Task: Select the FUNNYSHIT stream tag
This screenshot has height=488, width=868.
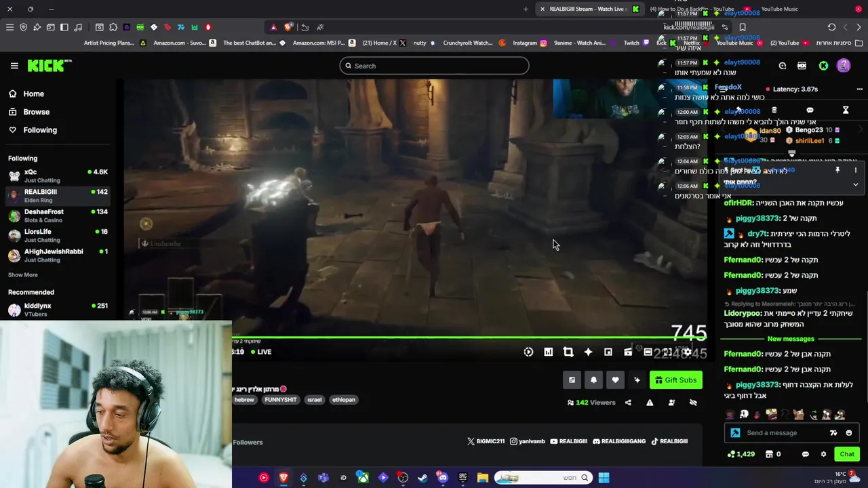Action: pyautogui.click(x=281, y=400)
